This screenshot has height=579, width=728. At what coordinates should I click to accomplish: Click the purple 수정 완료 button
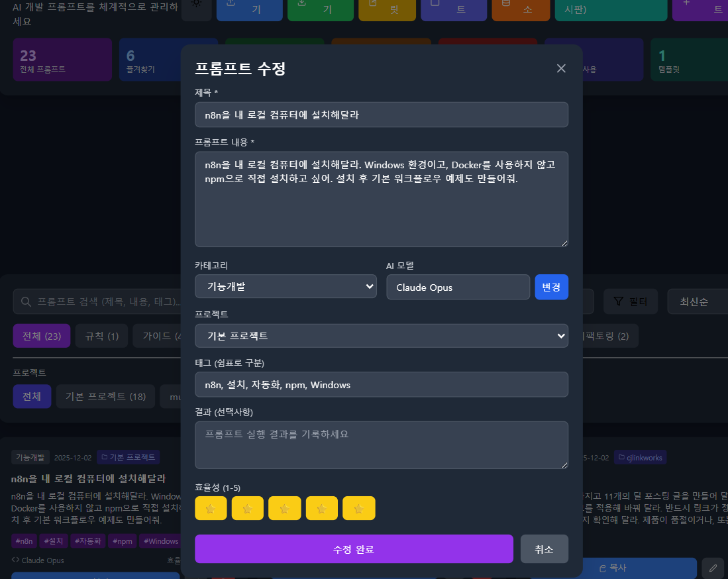tap(354, 549)
